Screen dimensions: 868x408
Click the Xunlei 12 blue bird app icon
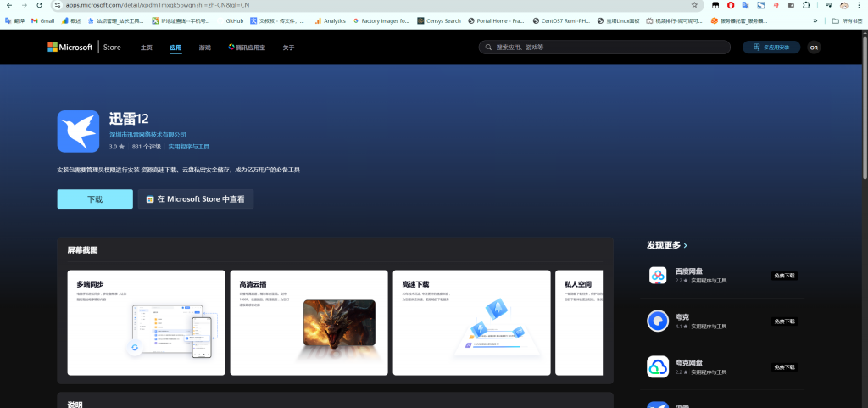79,130
